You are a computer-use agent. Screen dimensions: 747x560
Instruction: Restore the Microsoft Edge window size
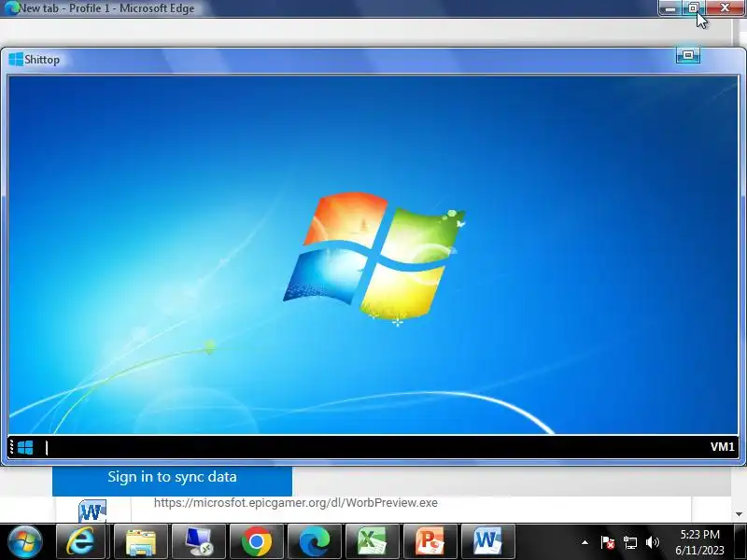click(693, 8)
